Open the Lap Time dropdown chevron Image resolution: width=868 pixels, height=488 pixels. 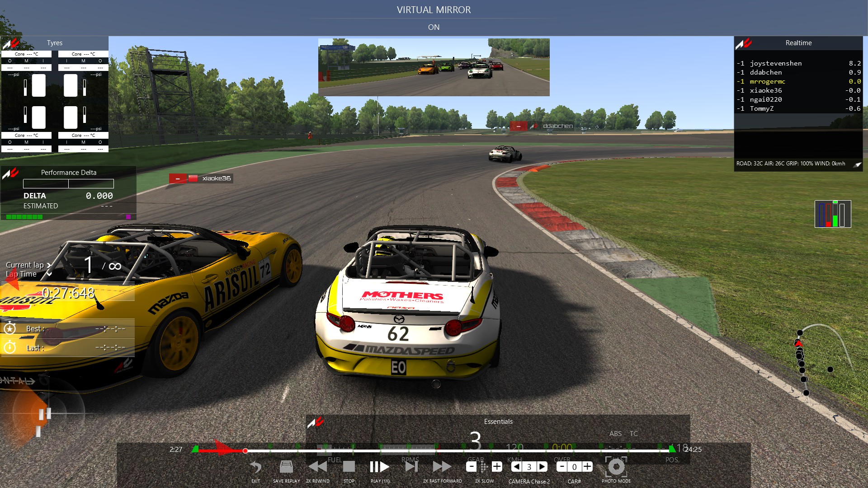[x=49, y=274]
